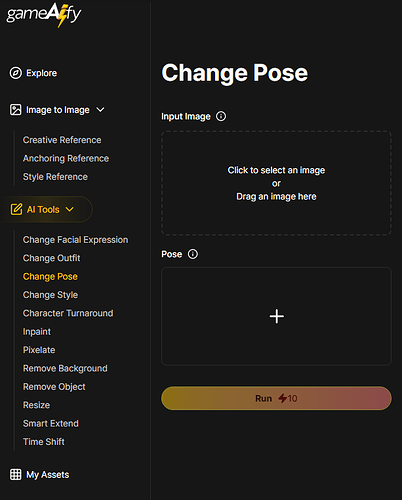Collapse the Image to Image chevron
Viewport: 402px width, 500px height.
click(x=100, y=110)
